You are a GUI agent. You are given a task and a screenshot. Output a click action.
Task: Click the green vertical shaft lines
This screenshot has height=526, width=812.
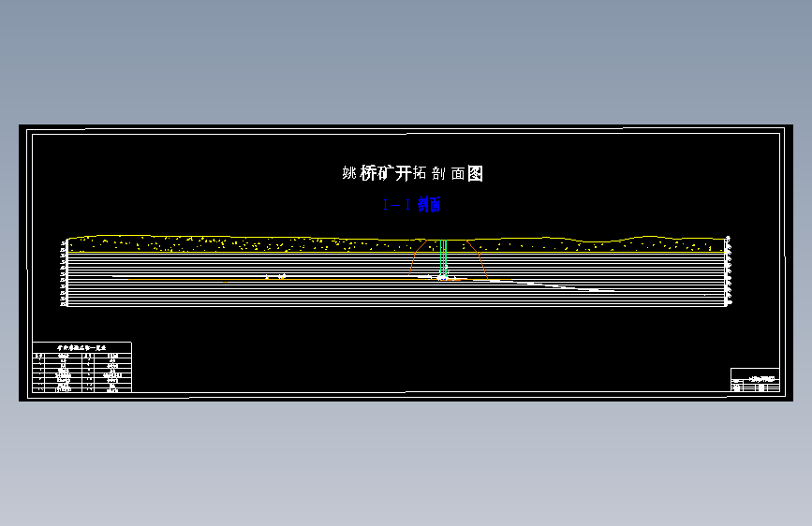(443, 259)
